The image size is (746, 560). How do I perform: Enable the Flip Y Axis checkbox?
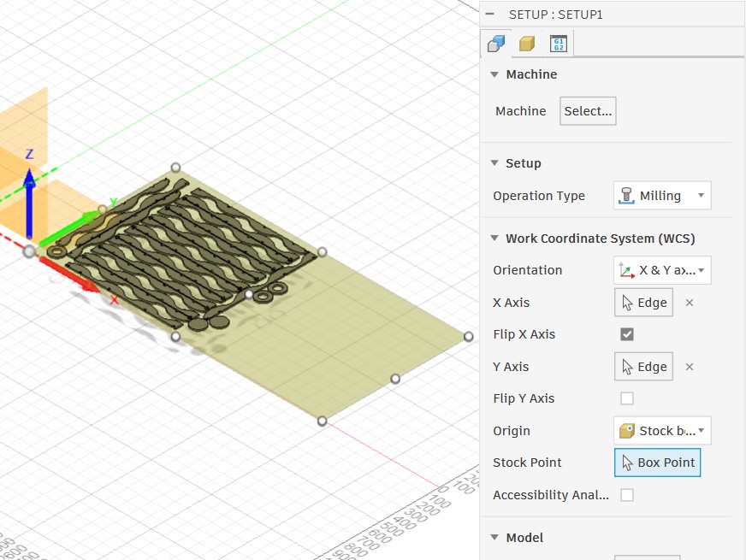click(x=627, y=398)
